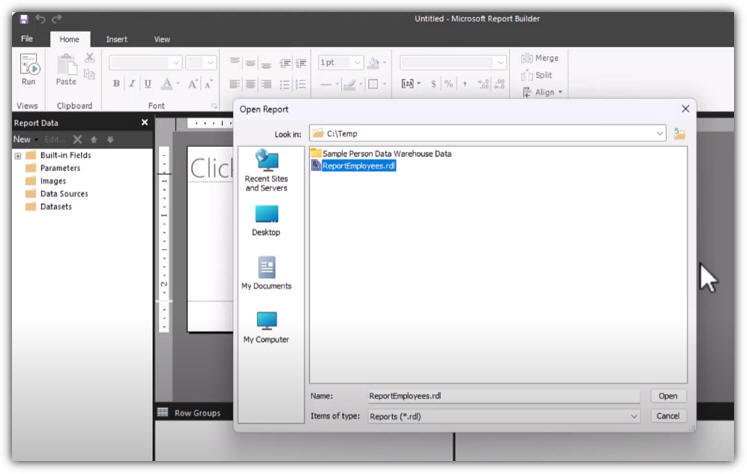The width and height of the screenshot is (747, 474).
Task: Close the Report Data pane
Action: pyautogui.click(x=145, y=123)
